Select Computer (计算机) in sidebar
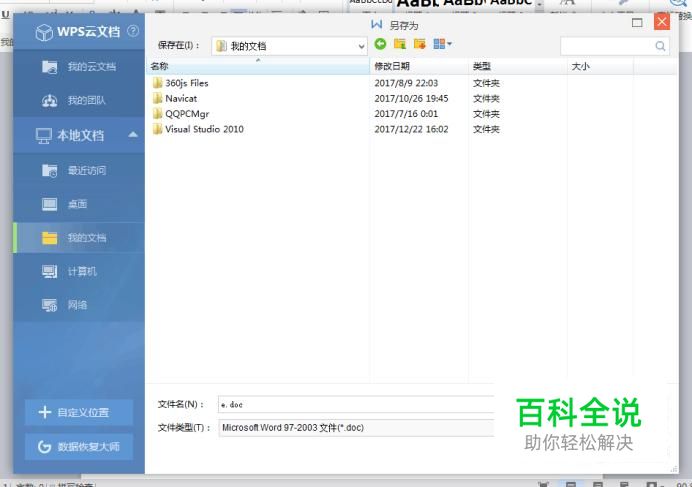Screen dimensions: 692x487 tap(79, 271)
